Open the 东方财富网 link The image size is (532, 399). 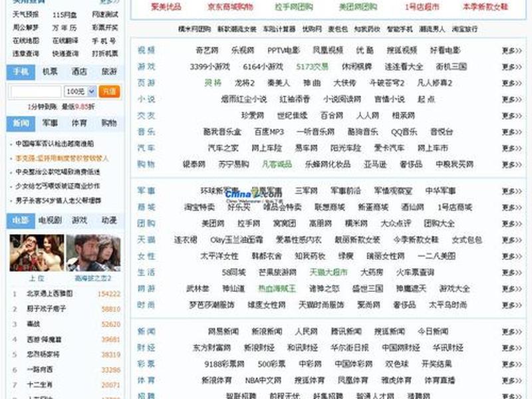[211, 348]
